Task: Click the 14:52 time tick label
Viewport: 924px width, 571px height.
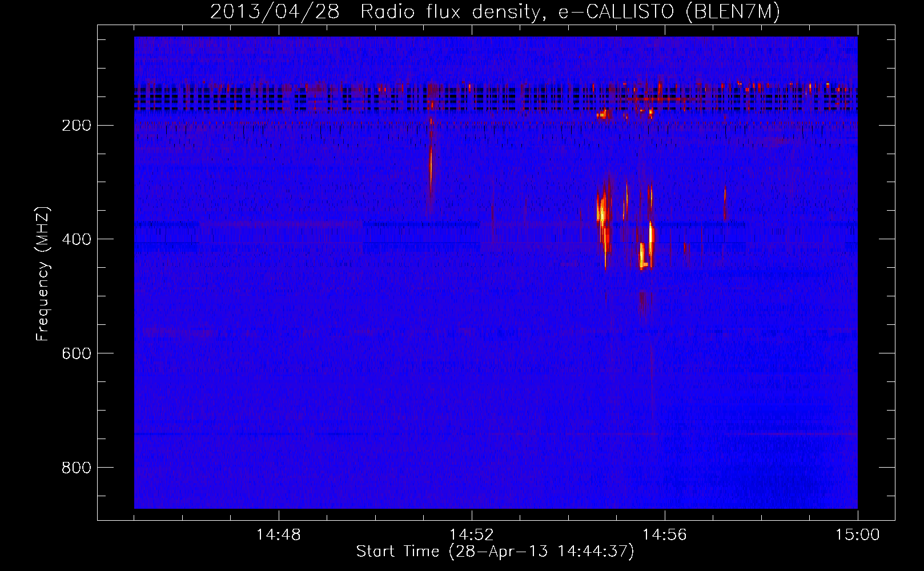Action: pyautogui.click(x=472, y=534)
